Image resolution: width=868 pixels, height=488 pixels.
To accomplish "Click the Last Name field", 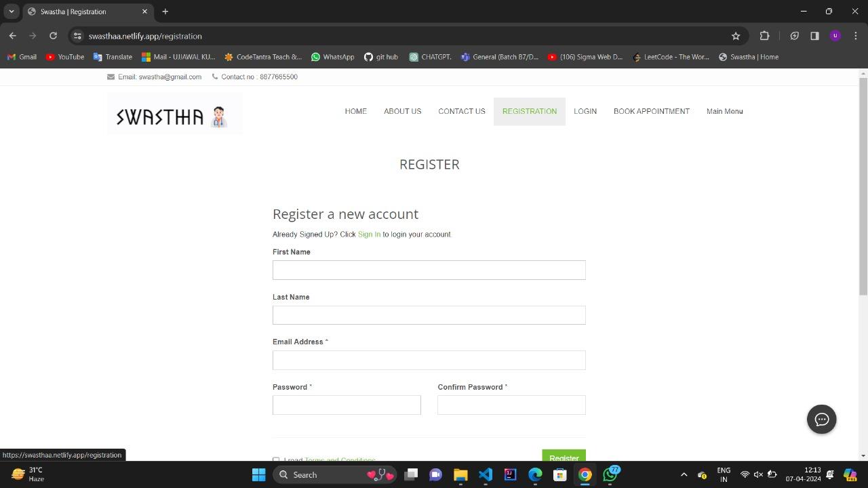I will pyautogui.click(x=429, y=315).
